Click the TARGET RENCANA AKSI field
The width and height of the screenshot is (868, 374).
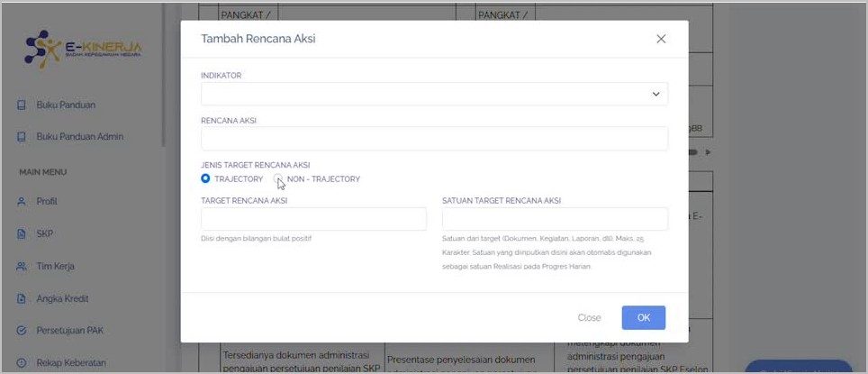[314, 219]
